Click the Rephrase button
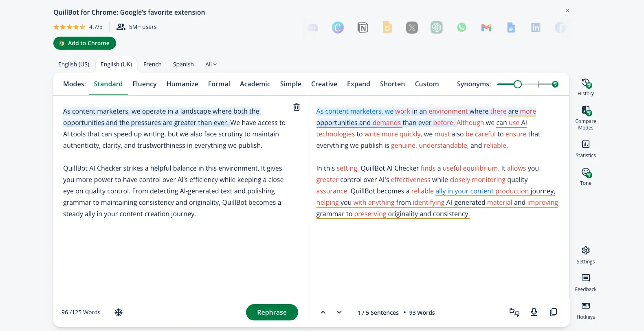Screen dimensions: 644x331 click(272, 312)
